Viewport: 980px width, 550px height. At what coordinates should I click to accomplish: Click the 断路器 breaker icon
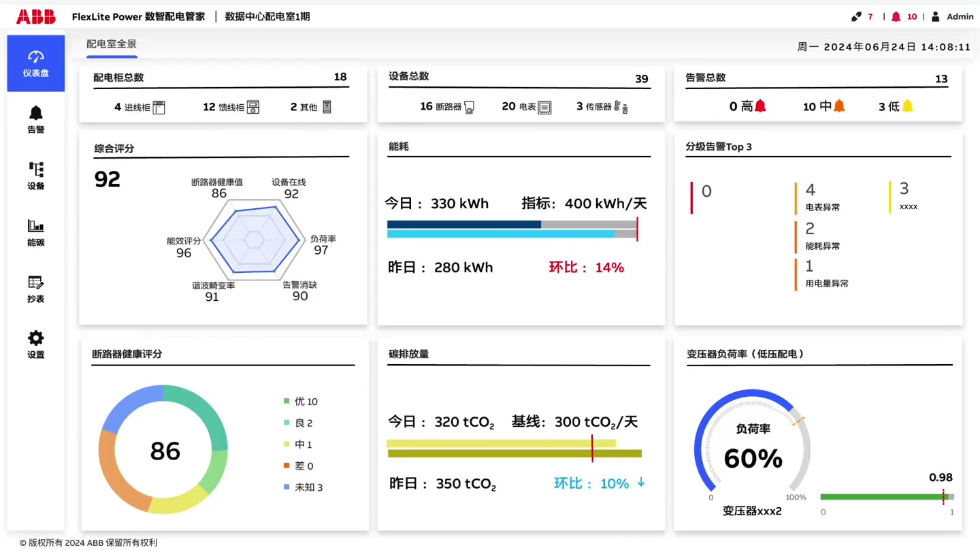[x=469, y=107]
